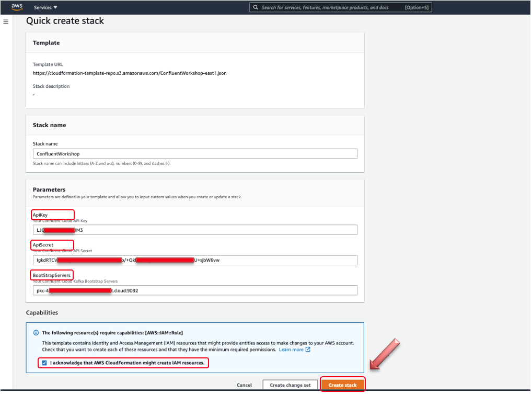This screenshot has height=394, width=532.
Task: Click the Stack name input field
Action: [x=195, y=153]
